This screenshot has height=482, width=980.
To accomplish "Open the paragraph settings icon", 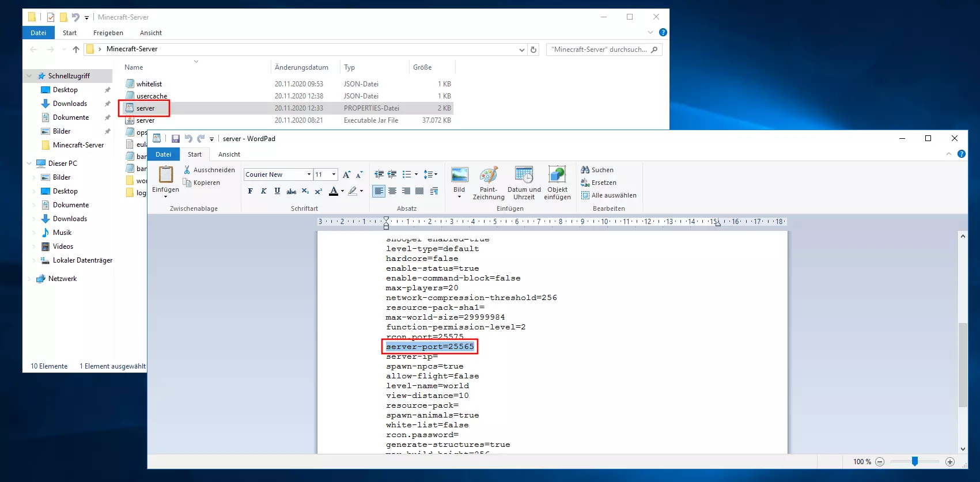I will [x=434, y=191].
